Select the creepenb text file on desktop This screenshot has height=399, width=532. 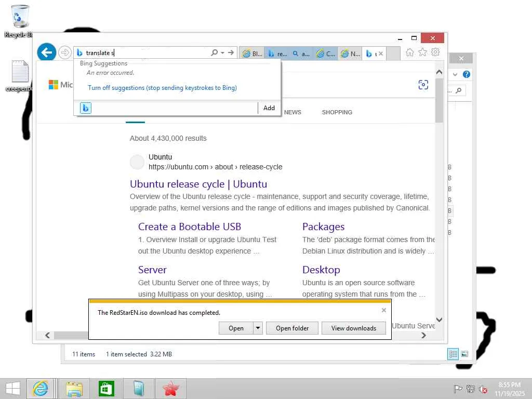(19, 76)
